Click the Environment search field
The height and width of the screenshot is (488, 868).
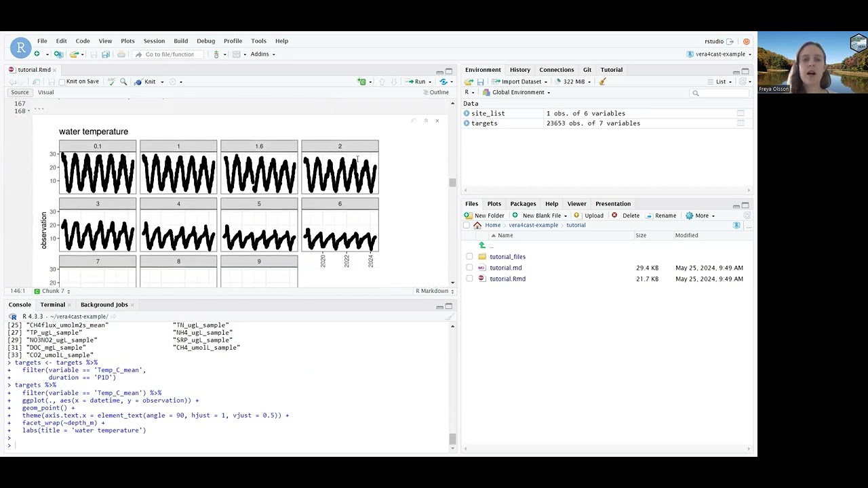tap(719, 93)
